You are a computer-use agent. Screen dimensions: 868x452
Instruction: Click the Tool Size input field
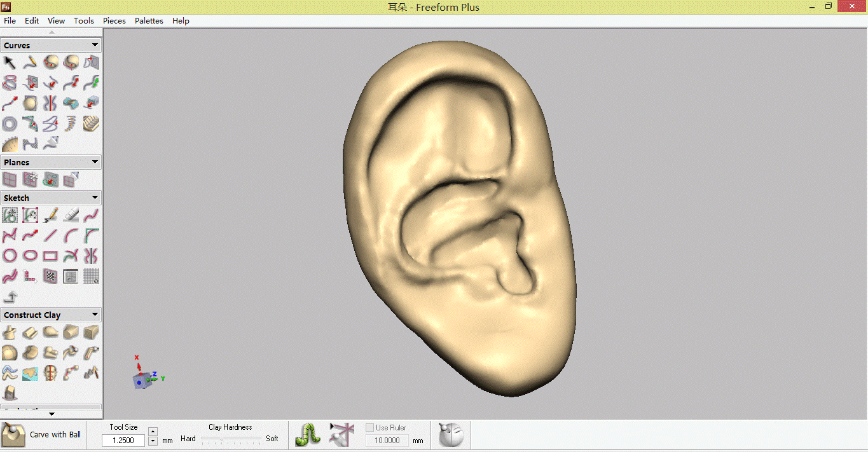pyautogui.click(x=123, y=441)
